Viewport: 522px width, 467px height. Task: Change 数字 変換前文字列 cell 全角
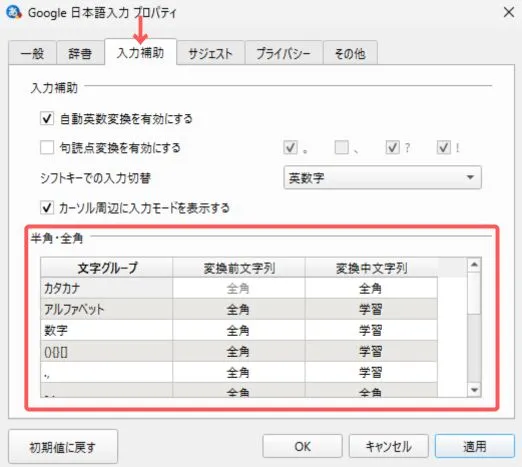pyautogui.click(x=239, y=330)
